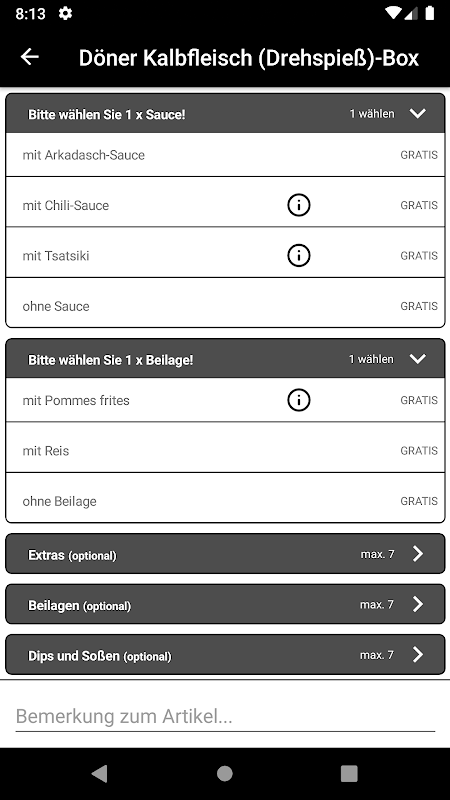Tap settings gear in status bar
The width and height of the screenshot is (450, 800).
(x=65, y=13)
